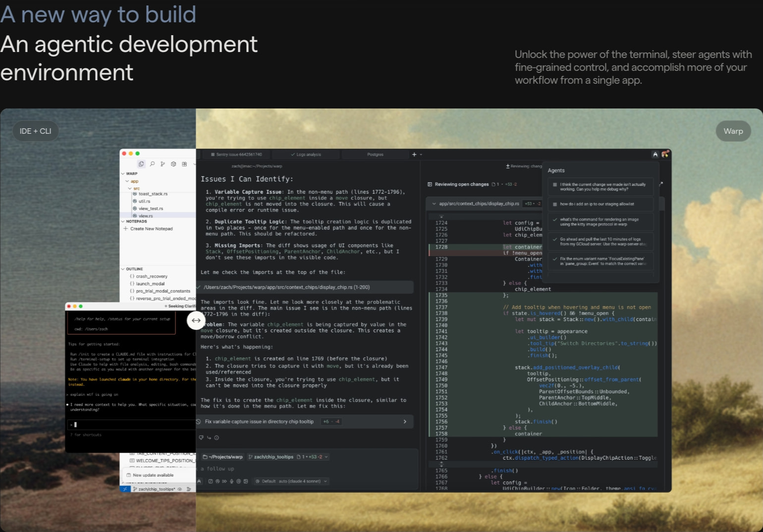This screenshot has width=763, height=532.
Task: Select the IDE + CLI pill label
Action: point(35,131)
